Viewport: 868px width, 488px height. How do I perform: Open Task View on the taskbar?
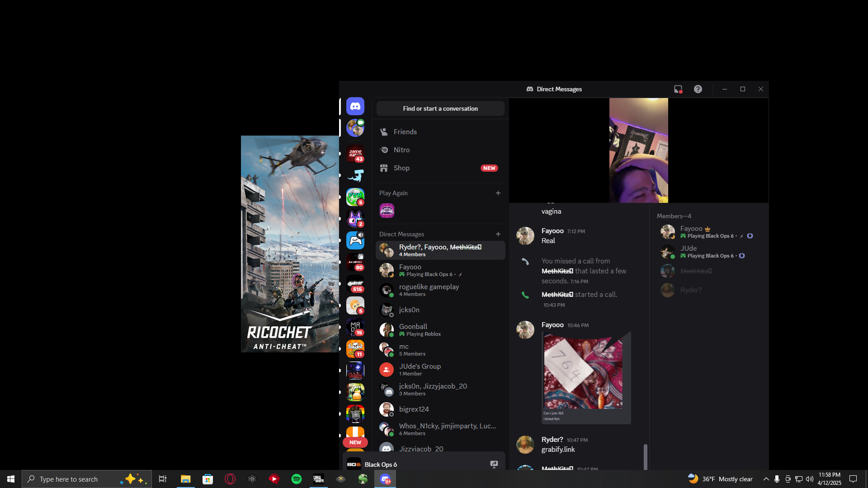(x=163, y=479)
